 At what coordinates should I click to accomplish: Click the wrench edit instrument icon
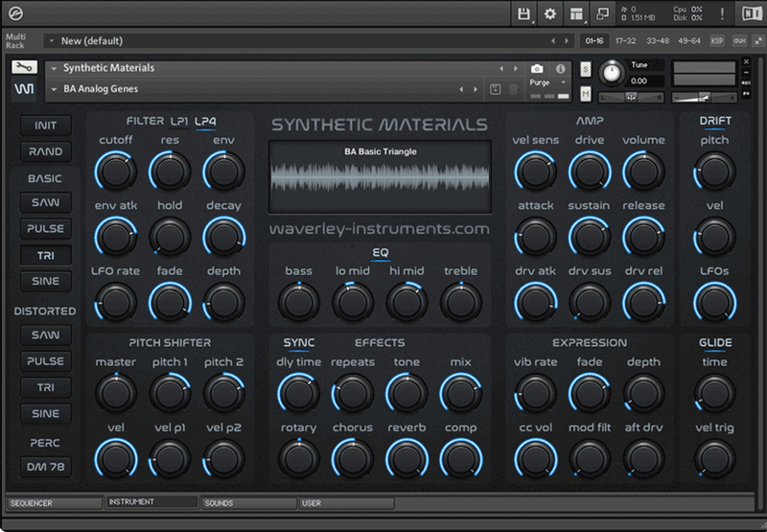coord(25,68)
